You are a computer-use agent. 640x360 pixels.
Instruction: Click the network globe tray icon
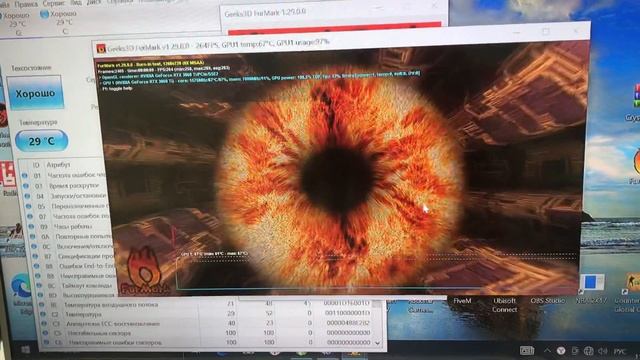(588, 351)
